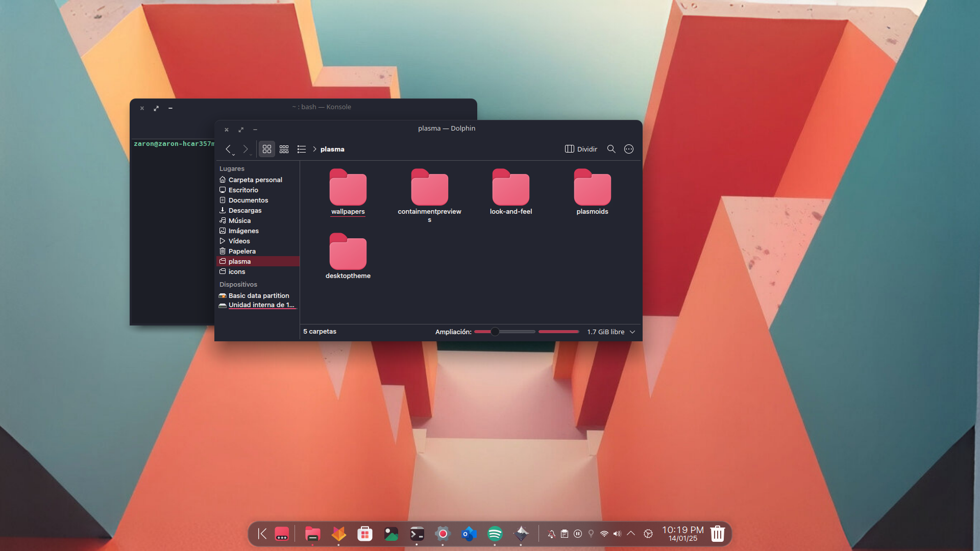The width and height of the screenshot is (980, 551).
Task: Switch Dolphin to detailed list view
Action: pyautogui.click(x=302, y=149)
